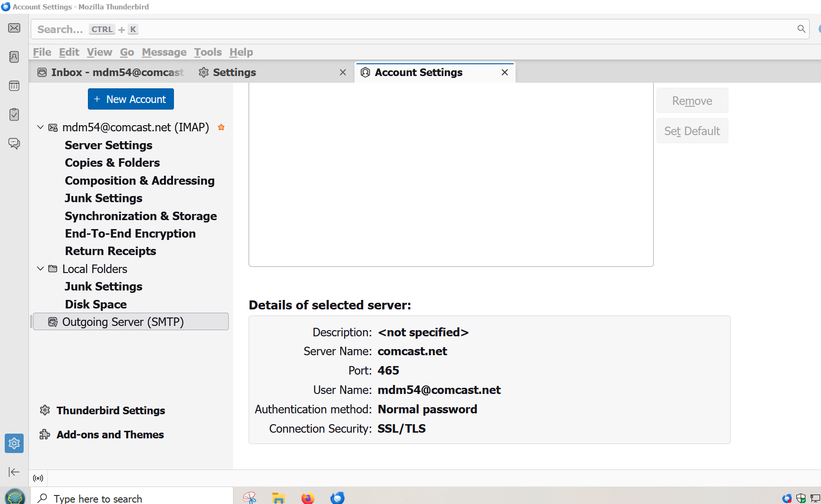Open the Address Book icon
The width and height of the screenshot is (821, 504).
14,57
